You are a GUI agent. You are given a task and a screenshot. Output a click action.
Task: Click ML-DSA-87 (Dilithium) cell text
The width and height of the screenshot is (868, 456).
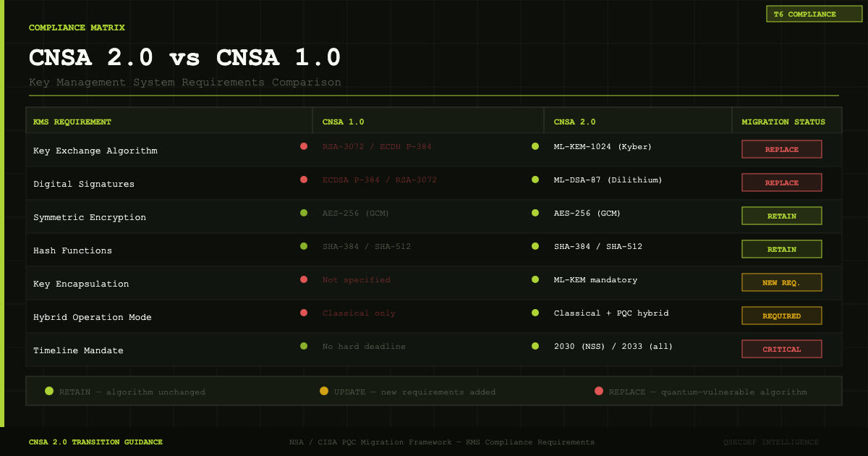(608, 180)
